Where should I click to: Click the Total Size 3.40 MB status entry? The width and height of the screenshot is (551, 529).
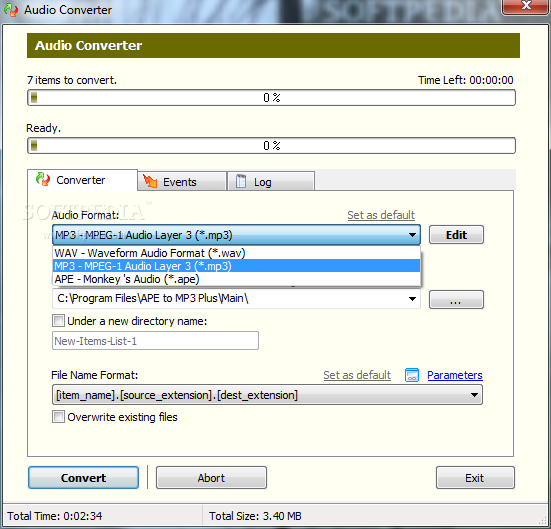[255, 516]
